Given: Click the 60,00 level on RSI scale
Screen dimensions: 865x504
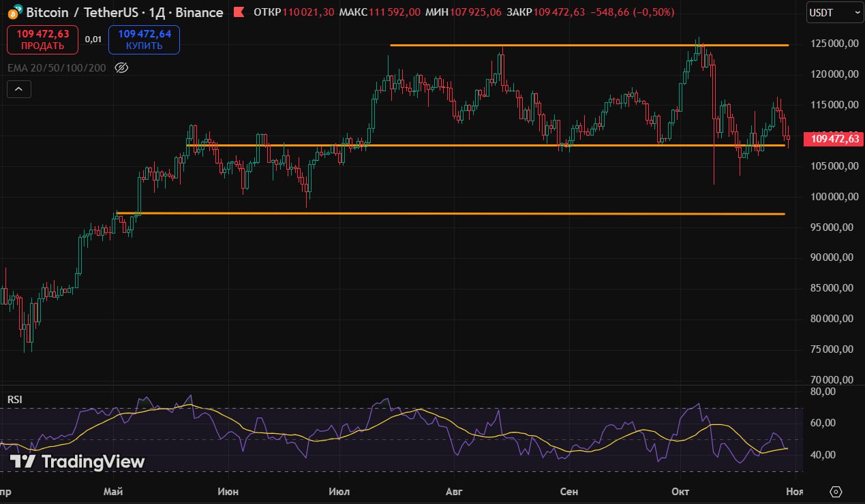Looking at the screenshot, I should [823, 423].
